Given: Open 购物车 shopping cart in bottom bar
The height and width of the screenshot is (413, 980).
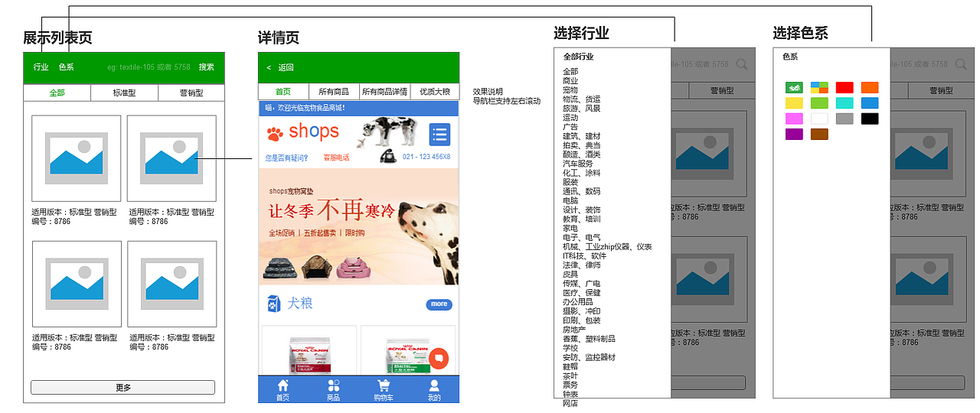Looking at the screenshot, I should pyautogui.click(x=384, y=390).
